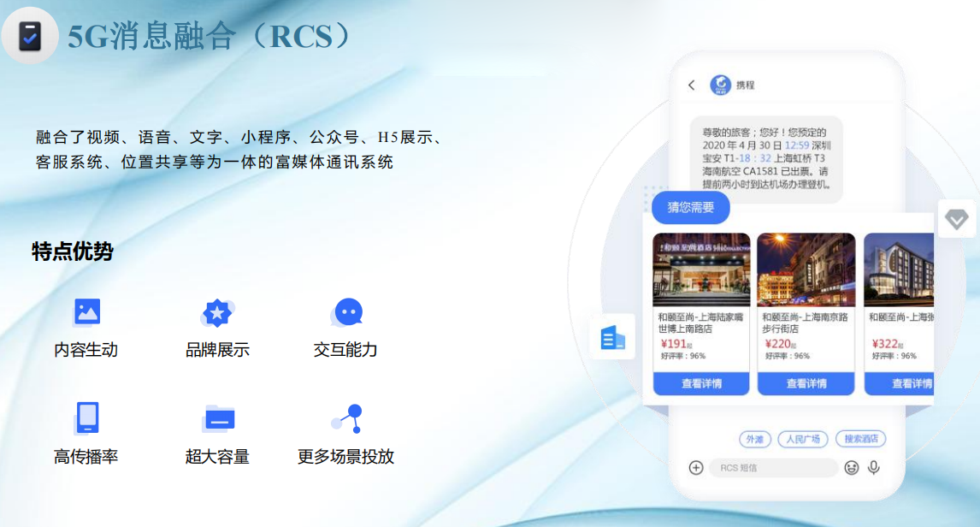Viewport: 980px width, 527px height.
Task: Tap 查看详情 under the ¥191 hotel card
Action: [701, 383]
